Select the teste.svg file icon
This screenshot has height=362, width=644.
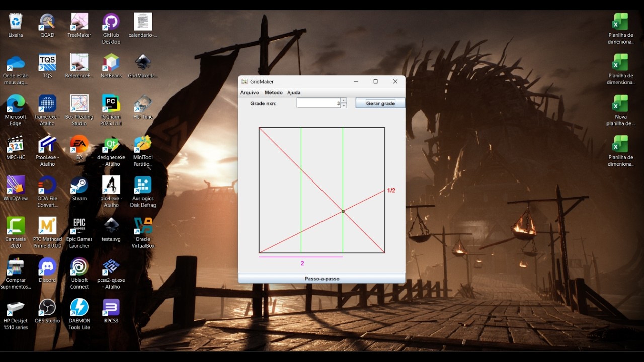click(111, 229)
